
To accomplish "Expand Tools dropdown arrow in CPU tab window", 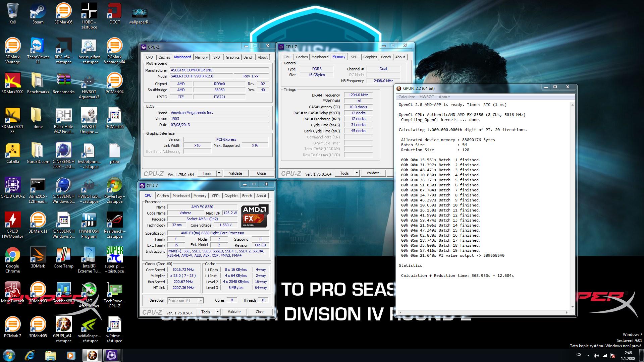I will click(218, 312).
